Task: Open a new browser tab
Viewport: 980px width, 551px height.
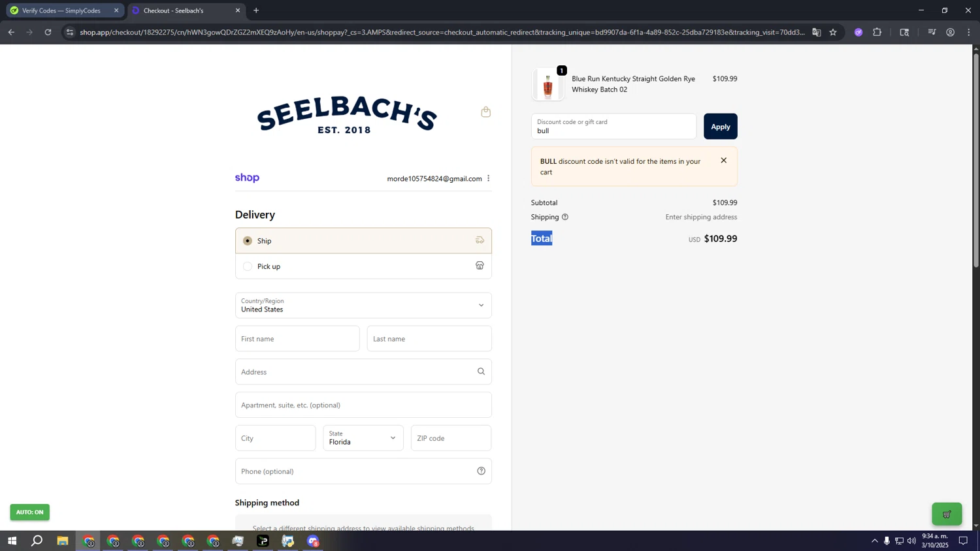Action: pyautogui.click(x=256, y=10)
